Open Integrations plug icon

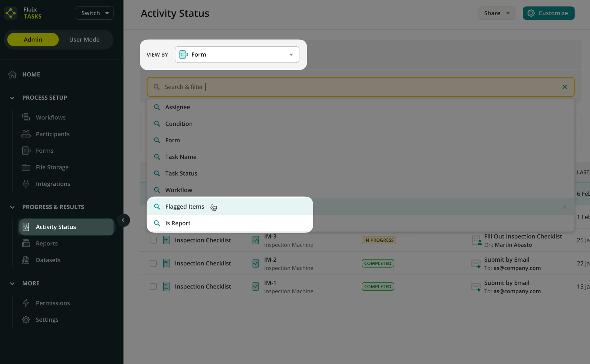point(26,184)
